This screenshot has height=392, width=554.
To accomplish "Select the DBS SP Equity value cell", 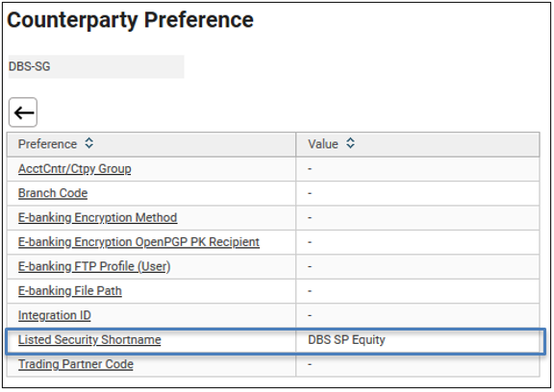I will (x=417, y=340).
